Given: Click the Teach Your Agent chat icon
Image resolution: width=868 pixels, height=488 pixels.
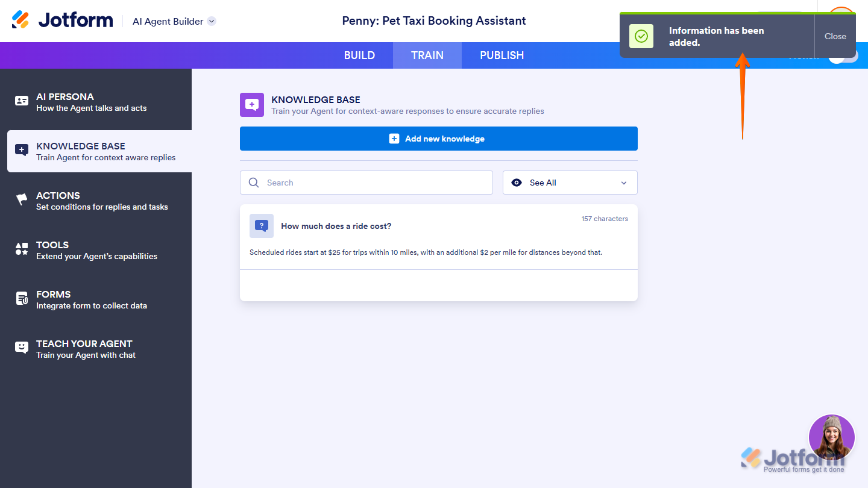Looking at the screenshot, I should (x=22, y=348).
